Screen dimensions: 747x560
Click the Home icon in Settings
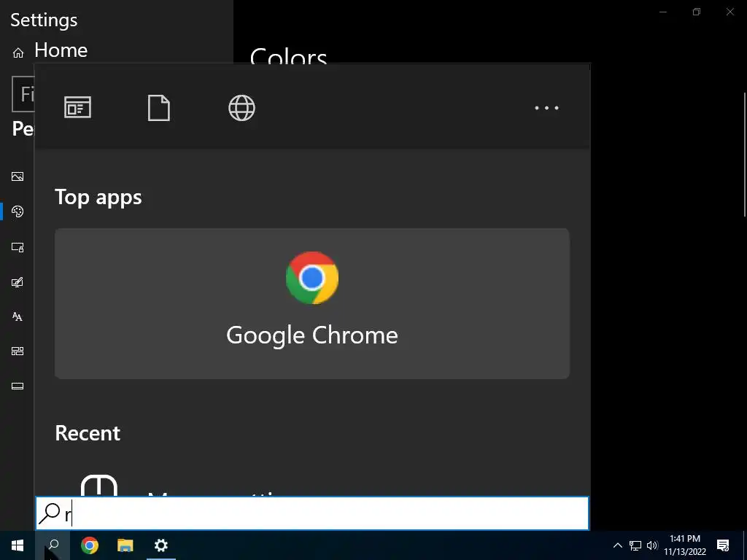click(x=18, y=52)
